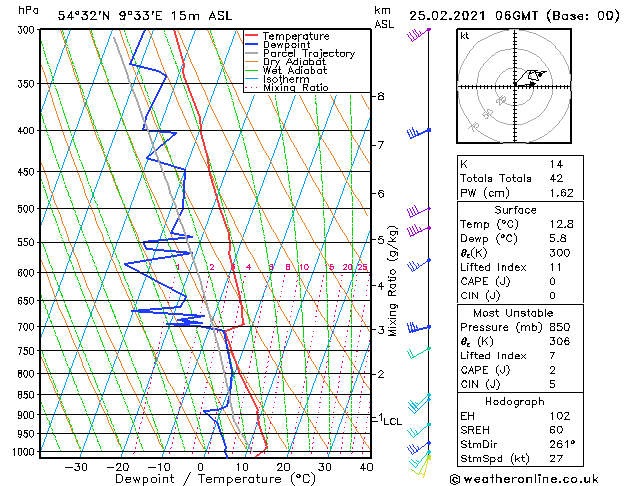Click the 'EH' value 102
Viewport: 629px width, 486px height.
(x=560, y=416)
